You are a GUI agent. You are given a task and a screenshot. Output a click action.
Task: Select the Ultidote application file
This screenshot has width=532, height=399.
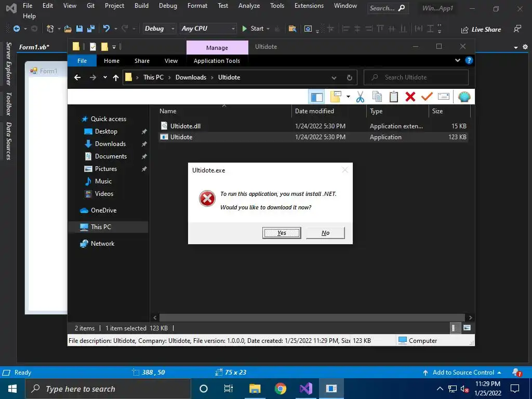313,137
